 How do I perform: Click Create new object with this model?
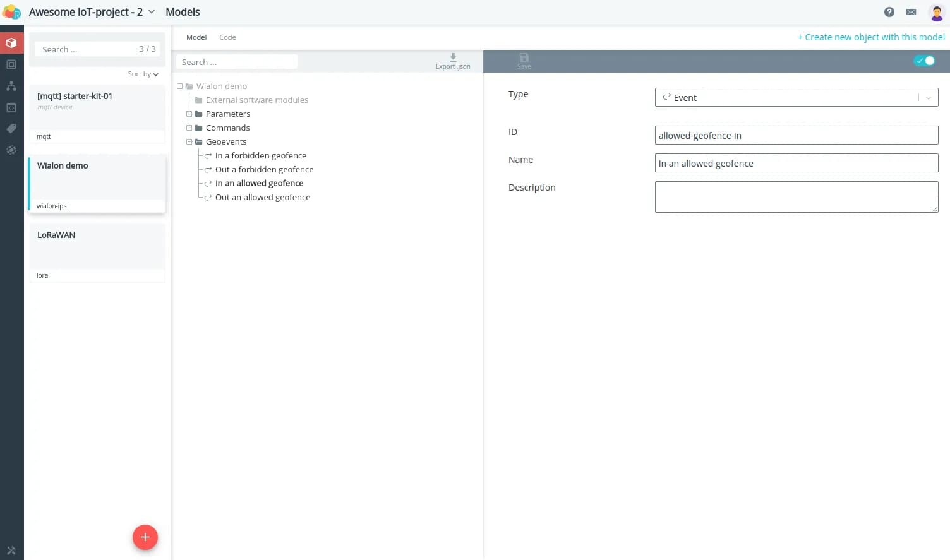pyautogui.click(x=871, y=37)
